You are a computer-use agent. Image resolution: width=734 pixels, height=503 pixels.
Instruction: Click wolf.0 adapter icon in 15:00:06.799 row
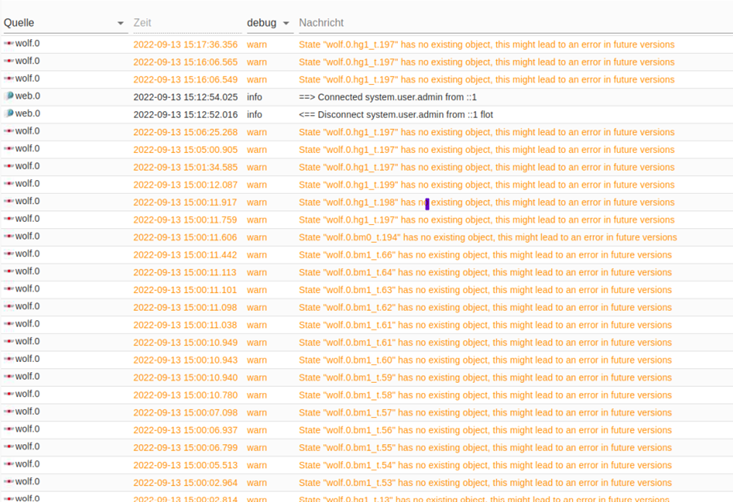8,447
